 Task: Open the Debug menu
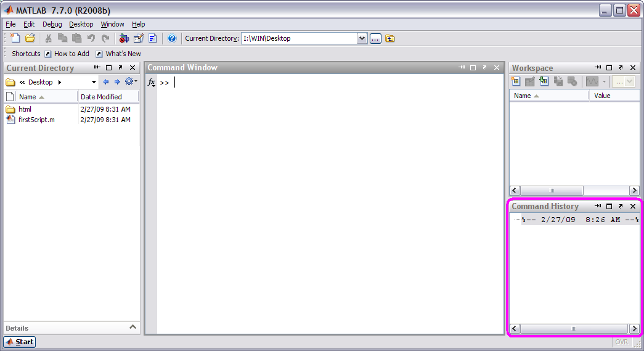[x=52, y=24]
